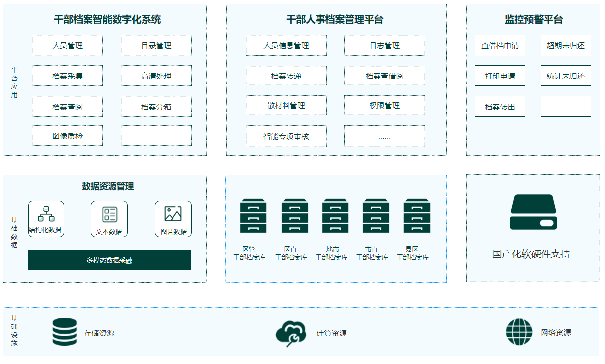Open 智能专项审核 module
The width and height of the screenshot is (605, 364).
coord(286,137)
